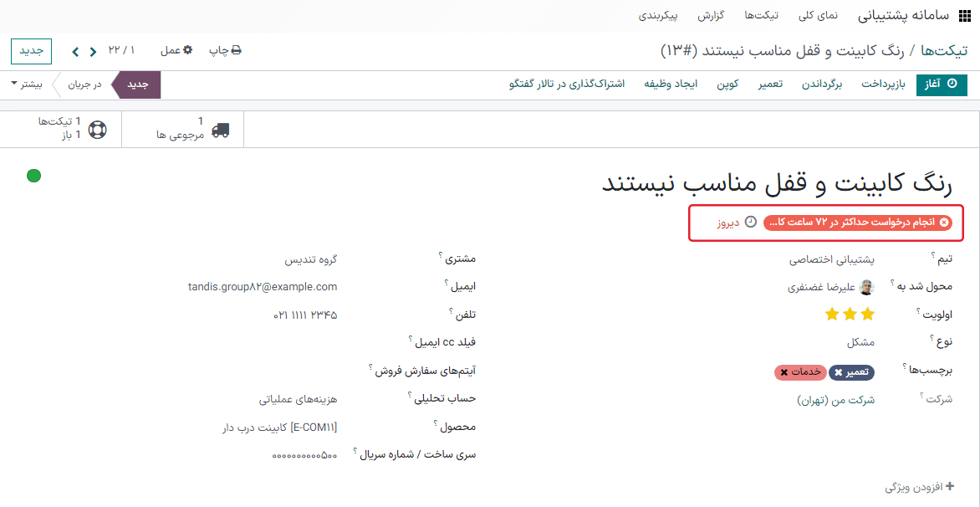980x507 pixels.
Task: Create a record with the جدید button
Action: pos(31,51)
